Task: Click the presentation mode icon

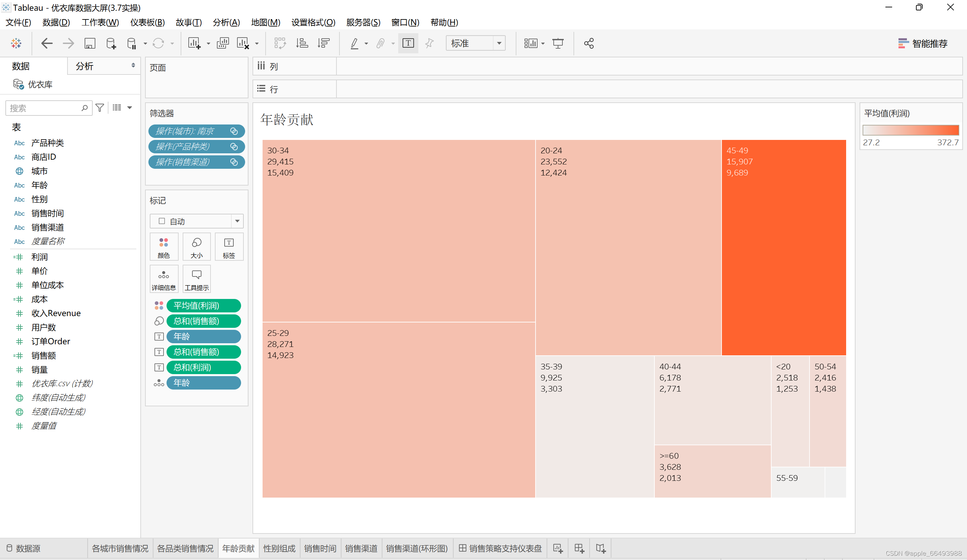Action: pos(558,43)
